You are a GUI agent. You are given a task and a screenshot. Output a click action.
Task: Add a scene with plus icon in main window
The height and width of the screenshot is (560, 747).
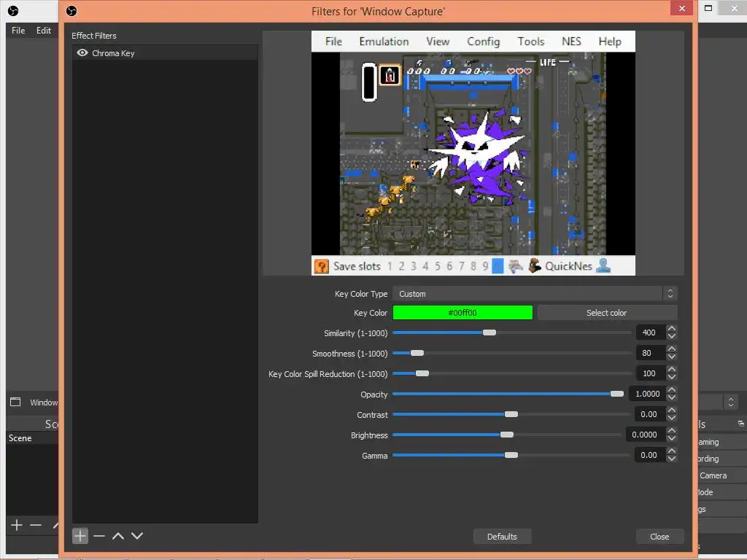tap(17, 525)
